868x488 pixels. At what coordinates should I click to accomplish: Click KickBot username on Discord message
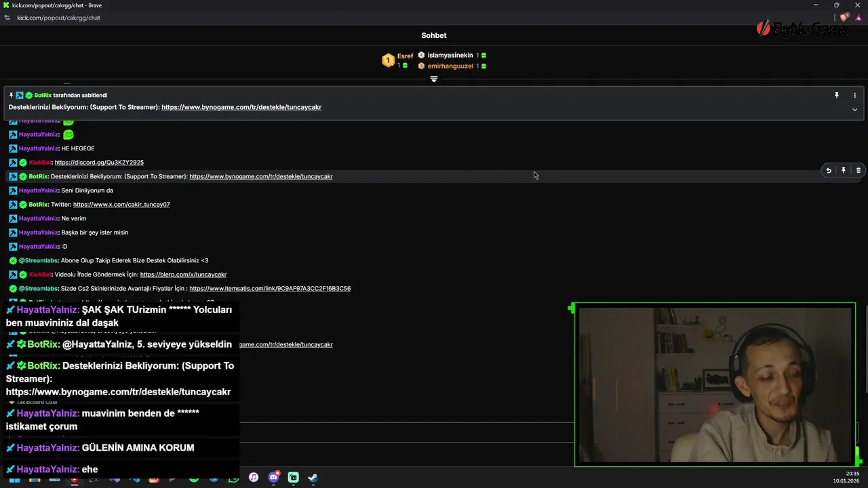pos(40,163)
